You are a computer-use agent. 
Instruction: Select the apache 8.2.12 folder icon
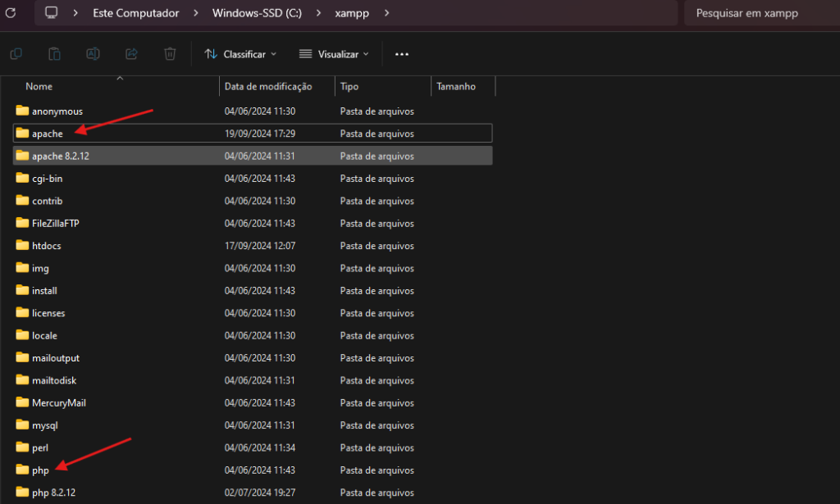point(22,156)
